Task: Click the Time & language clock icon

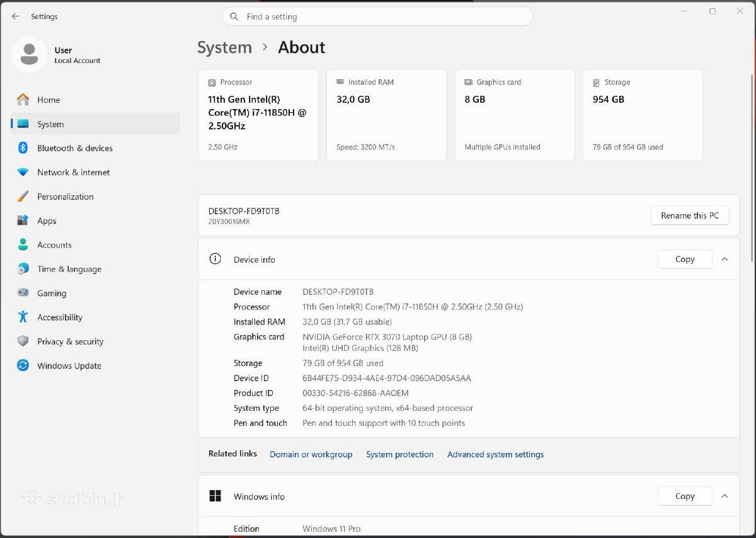Action: tap(23, 269)
